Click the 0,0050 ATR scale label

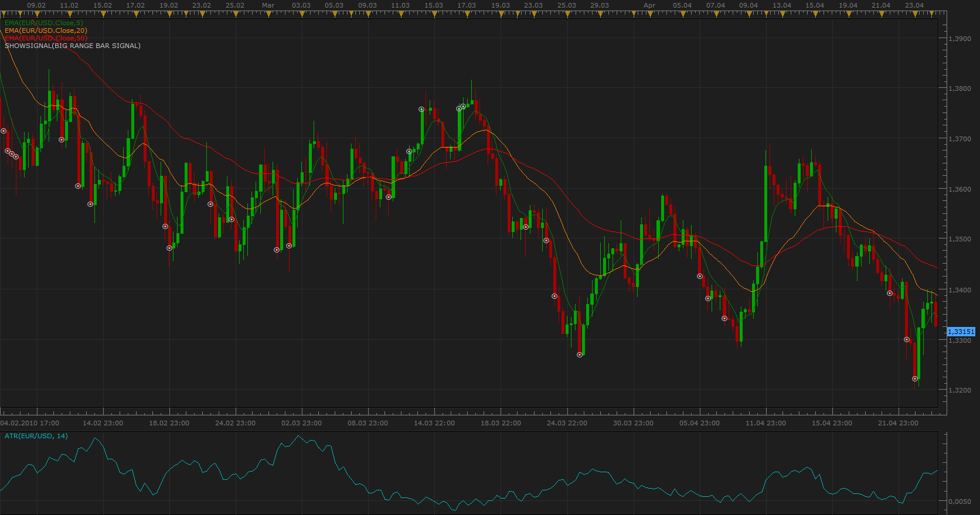click(959, 502)
